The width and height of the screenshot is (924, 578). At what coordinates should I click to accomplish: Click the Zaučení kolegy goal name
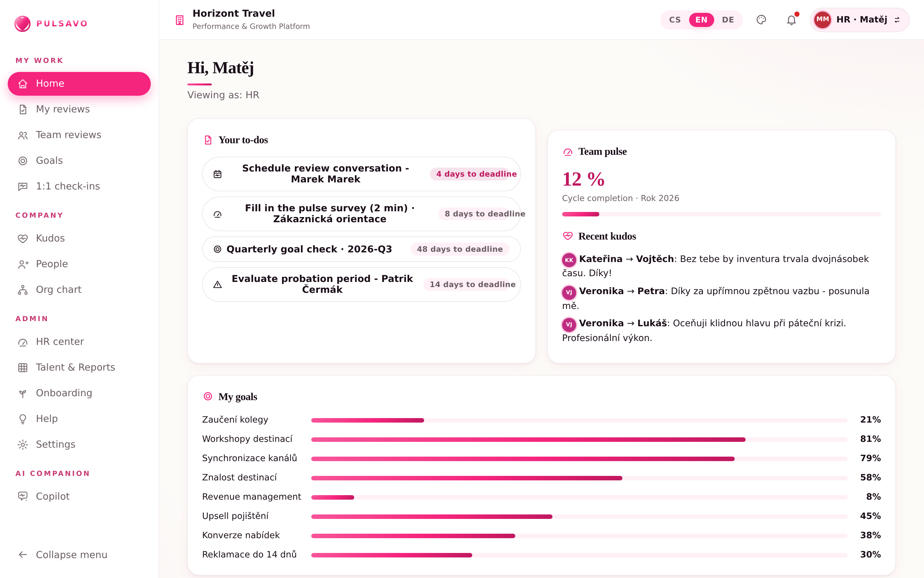pos(235,420)
